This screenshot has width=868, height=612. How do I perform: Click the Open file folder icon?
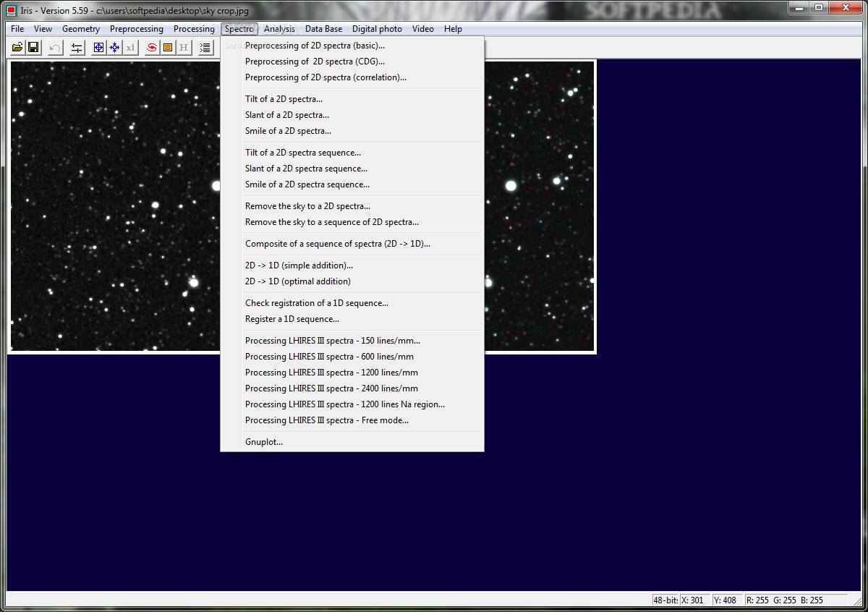[x=17, y=48]
